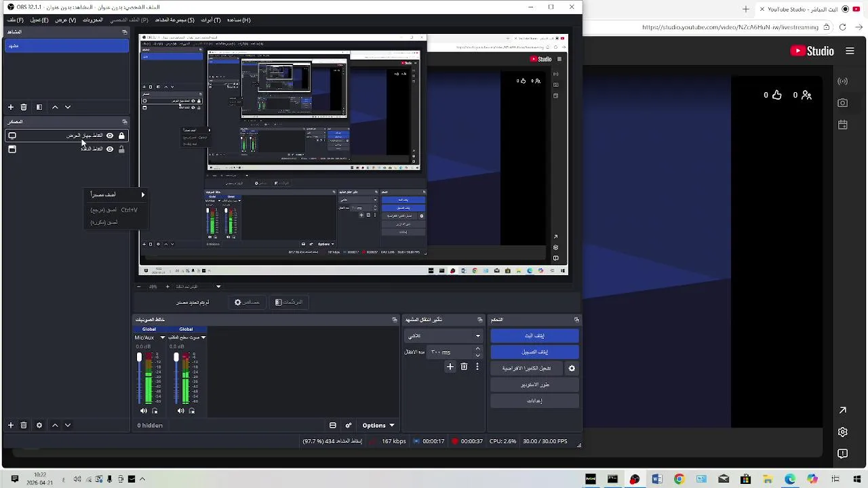Open YouTube Studio hamburger menu
This screenshot has width=868, height=488.
point(850,51)
